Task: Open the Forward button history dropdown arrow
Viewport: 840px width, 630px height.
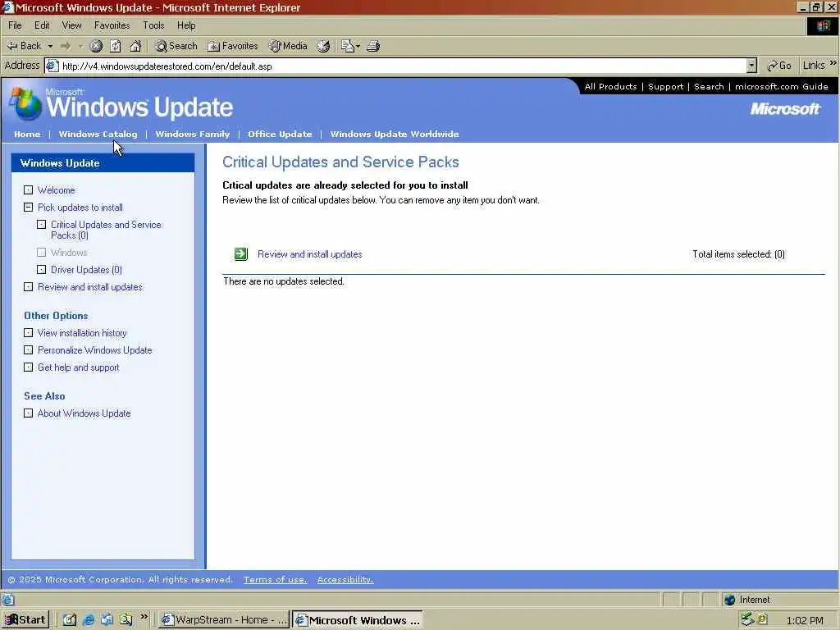Action: pyautogui.click(x=80, y=46)
